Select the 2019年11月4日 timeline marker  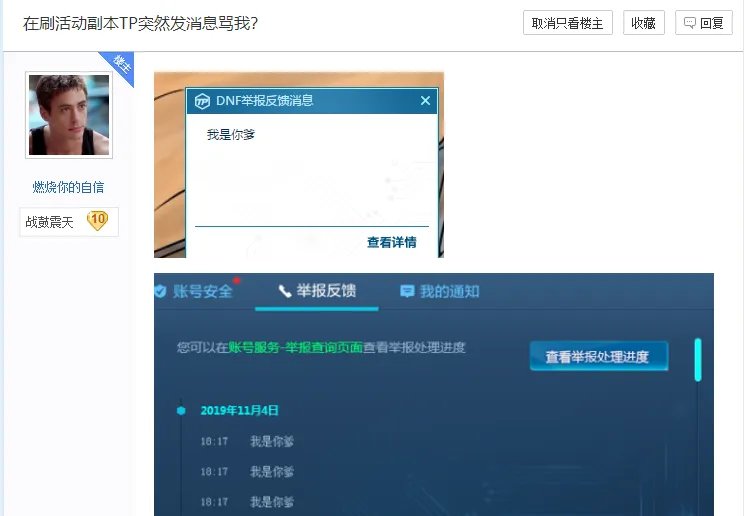tap(181, 410)
